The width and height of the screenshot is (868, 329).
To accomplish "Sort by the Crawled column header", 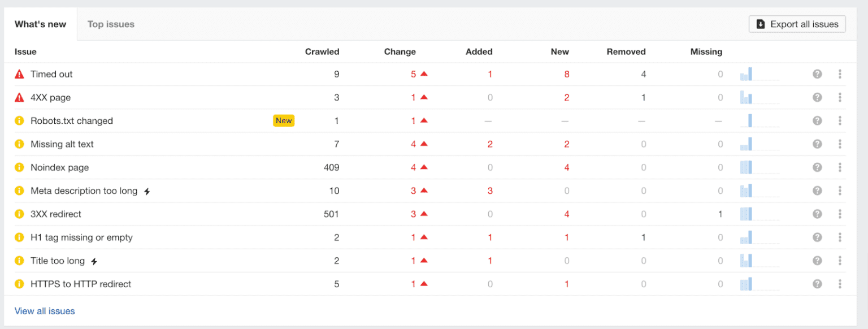I will (322, 51).
